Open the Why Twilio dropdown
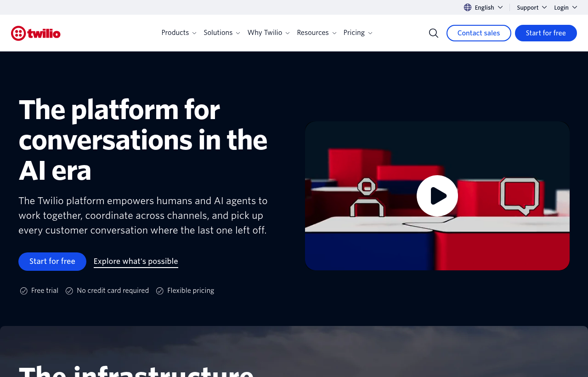The height and width of the screenshot is (377, 588). point(269,33)
